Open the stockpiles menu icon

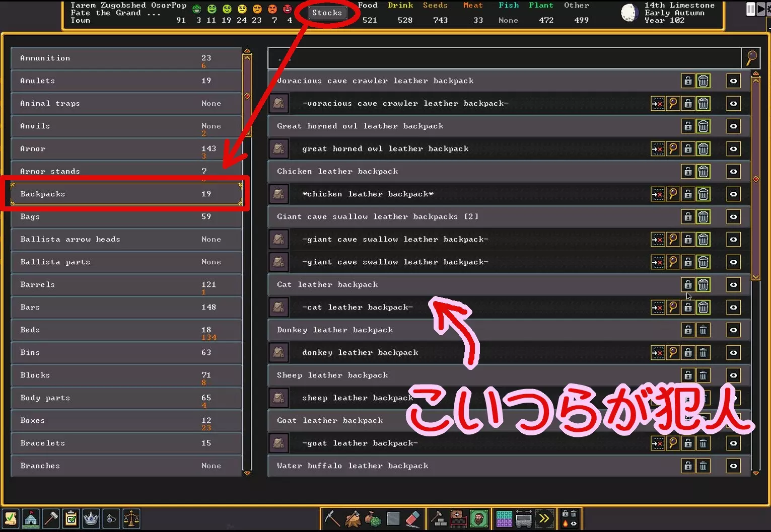coord(459,518)
